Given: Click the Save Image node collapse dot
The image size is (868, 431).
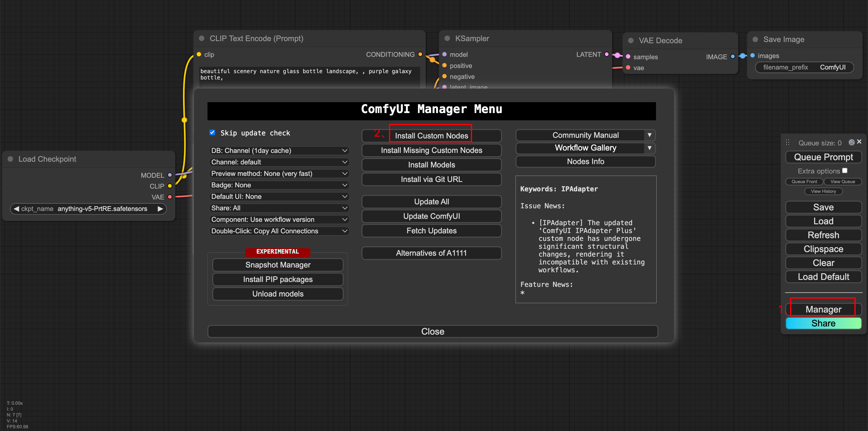Looking at the screenshot, I should point(755,40).
